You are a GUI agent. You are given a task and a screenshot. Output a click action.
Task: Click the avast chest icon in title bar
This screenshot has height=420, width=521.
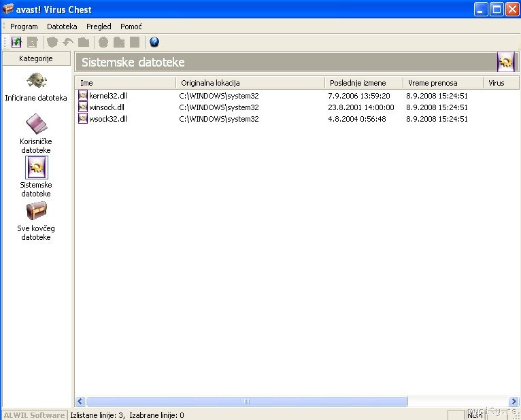point(8,9)
